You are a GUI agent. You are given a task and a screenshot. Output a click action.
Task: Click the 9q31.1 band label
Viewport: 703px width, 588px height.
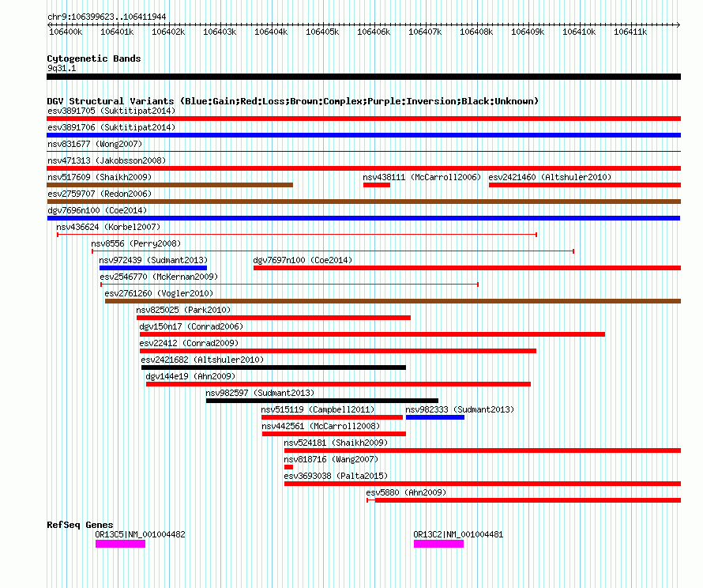62,68
